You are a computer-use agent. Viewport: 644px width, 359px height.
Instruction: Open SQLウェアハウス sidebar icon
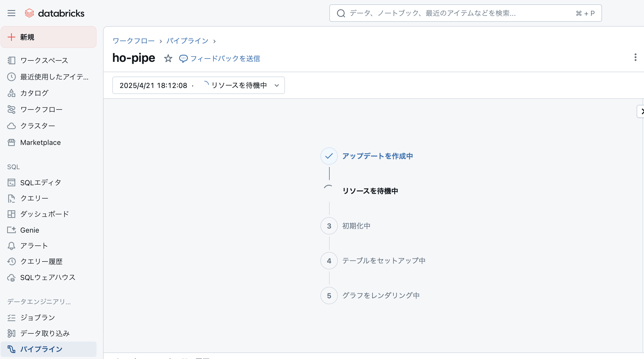tap(11, 278)
